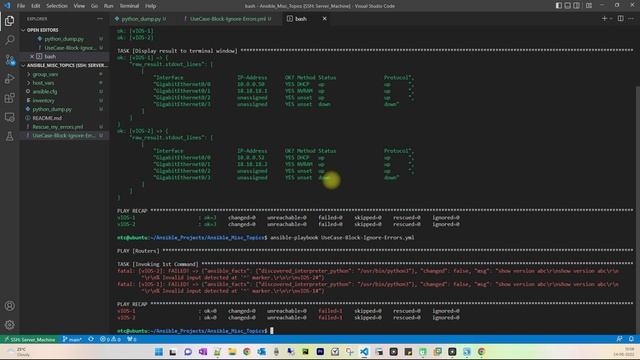Click the terminal scrollbar

point(637,210)
